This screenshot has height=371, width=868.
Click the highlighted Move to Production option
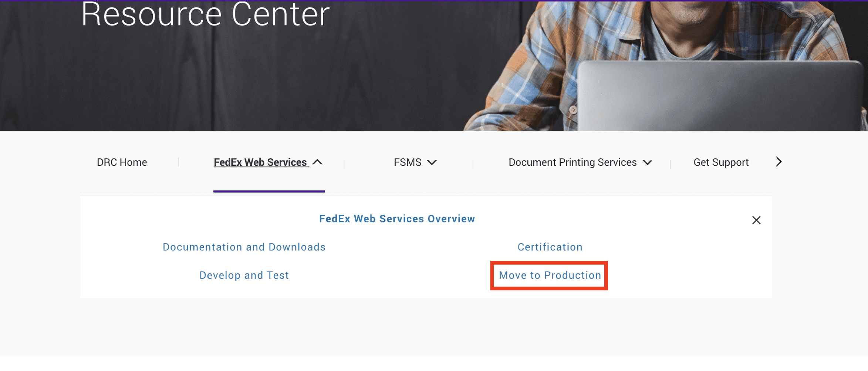click(x=549, y=275)
